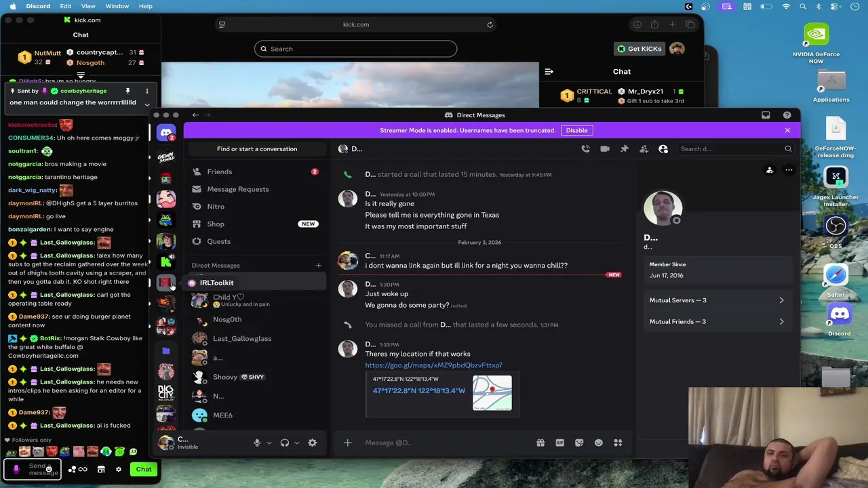Image resolution: width=868 pixels, height=488 pixels.
Task: Open Quests page
Action: [255, 241]
